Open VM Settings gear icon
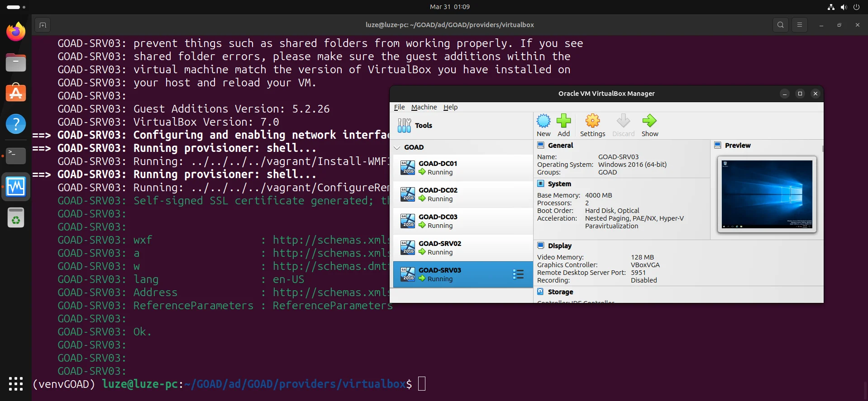868x401 pixels. click(592, 121)
